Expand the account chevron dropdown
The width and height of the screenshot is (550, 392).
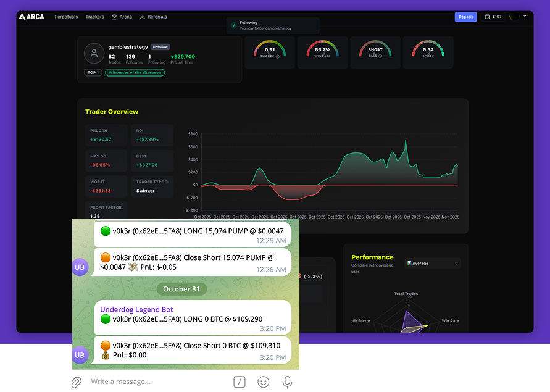[525, 16]
